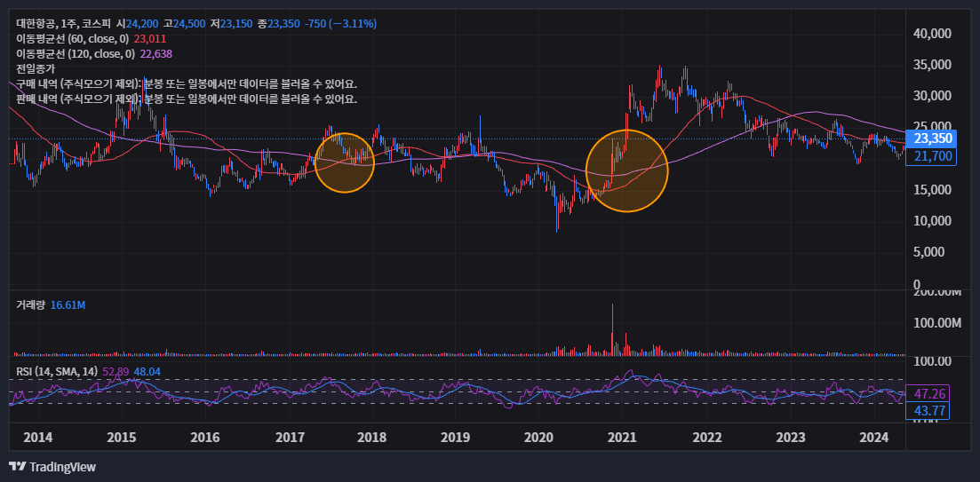
Task: Click the 이동평균선 (120, close, 0) legend
Action: 75,53
